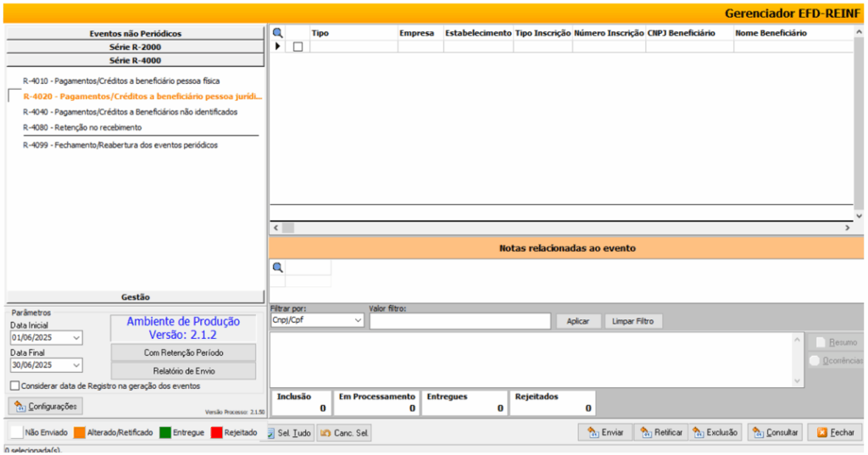Click the green Entregue color legend swatch
The image size is (868, 455).
click(x=164, y=432)
